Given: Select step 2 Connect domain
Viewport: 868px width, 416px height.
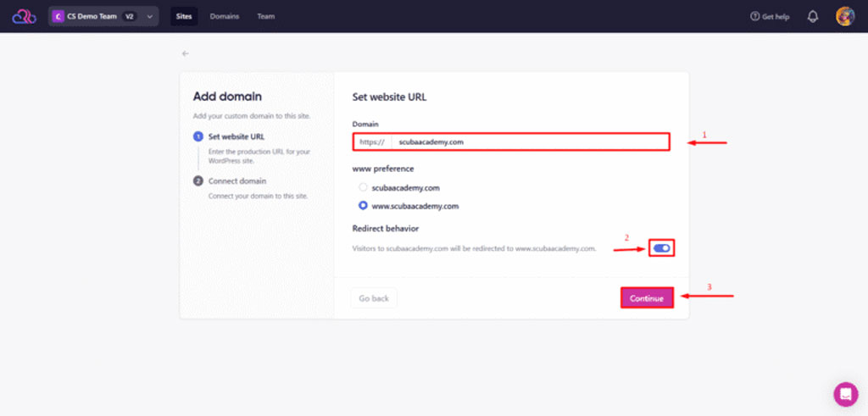Looking at the screenshot, I should pos(230,181).
